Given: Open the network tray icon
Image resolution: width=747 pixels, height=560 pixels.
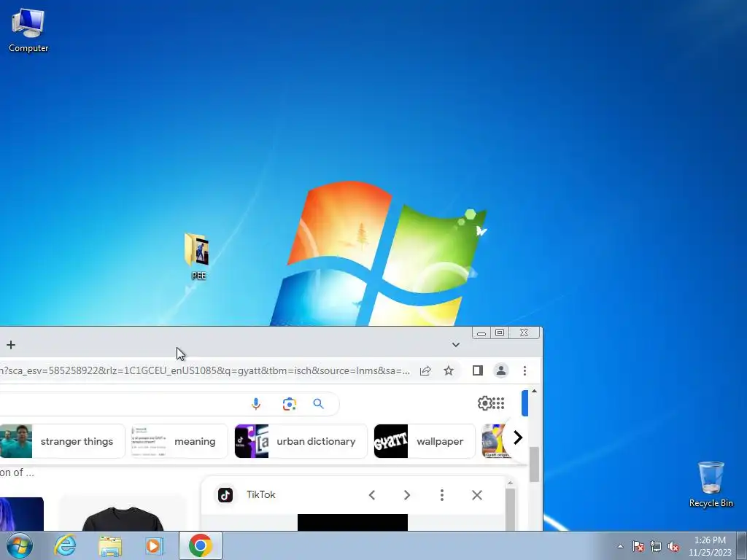Looking at the screenshot, I should point(656,546).
